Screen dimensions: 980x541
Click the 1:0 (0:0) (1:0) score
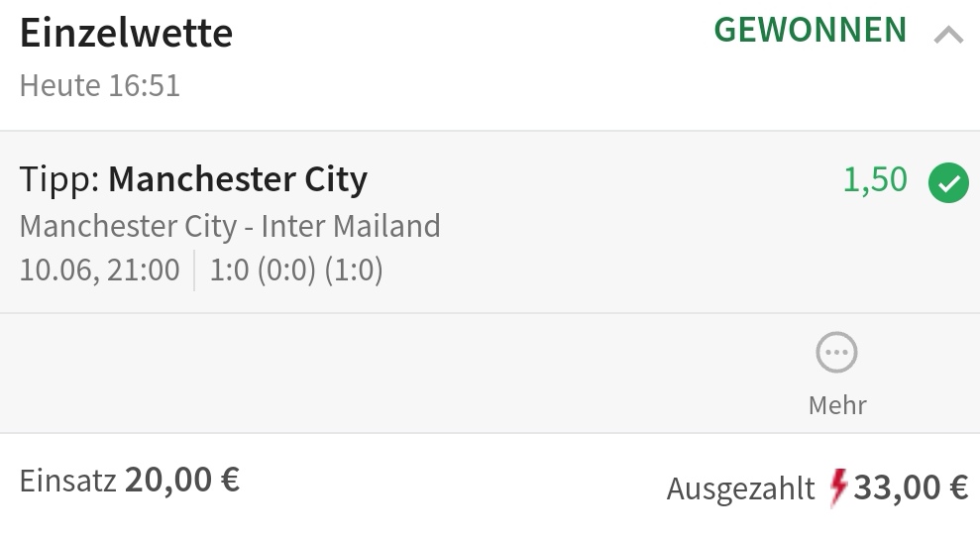(x=296, y=270)
